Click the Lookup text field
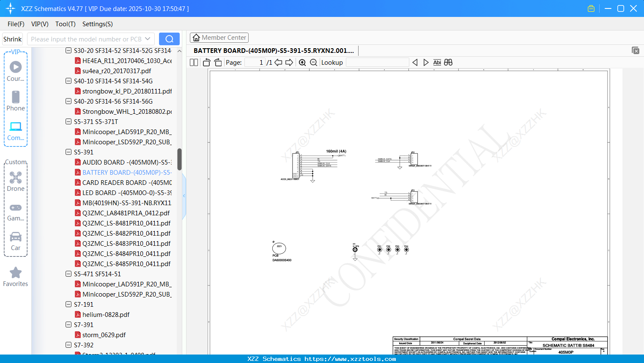The image size is (644, 363). coord(377,63)
